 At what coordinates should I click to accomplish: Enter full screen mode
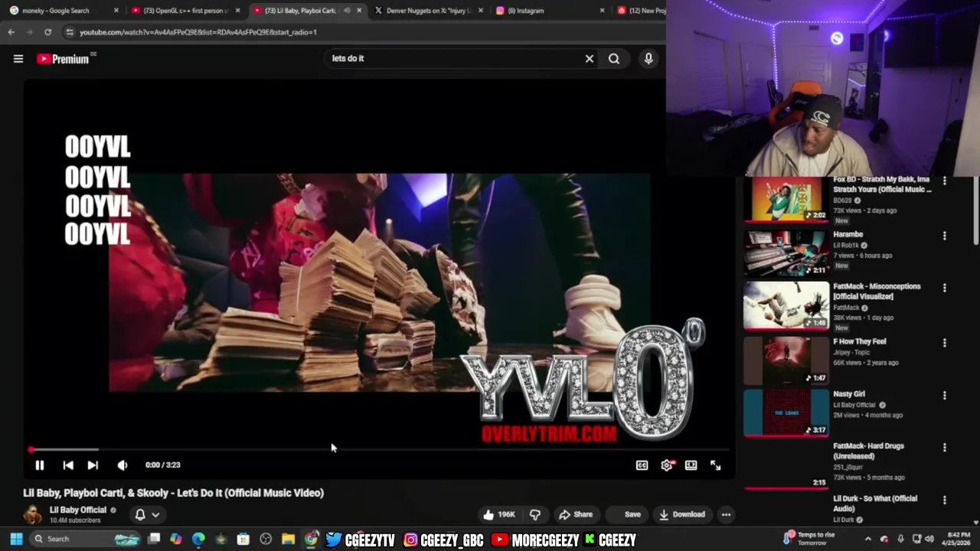pos(716,465)
